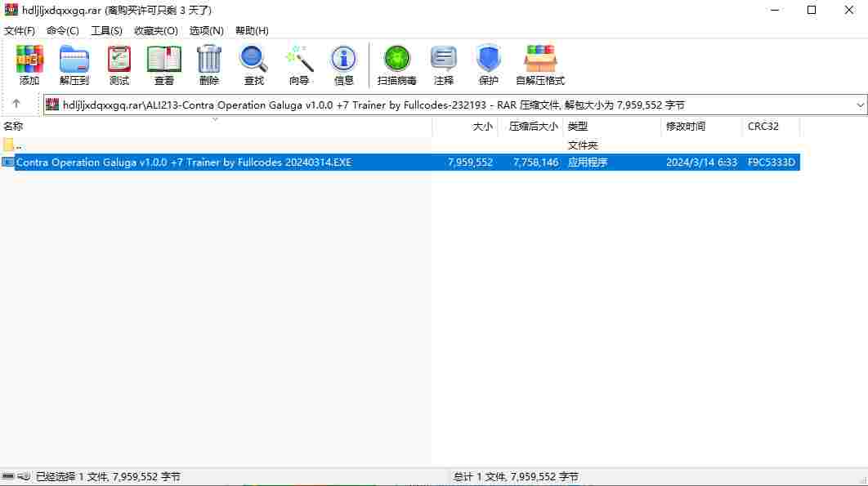Sort by the Size (大小) column header
This screenshot has height=486, width=868.
465,127
